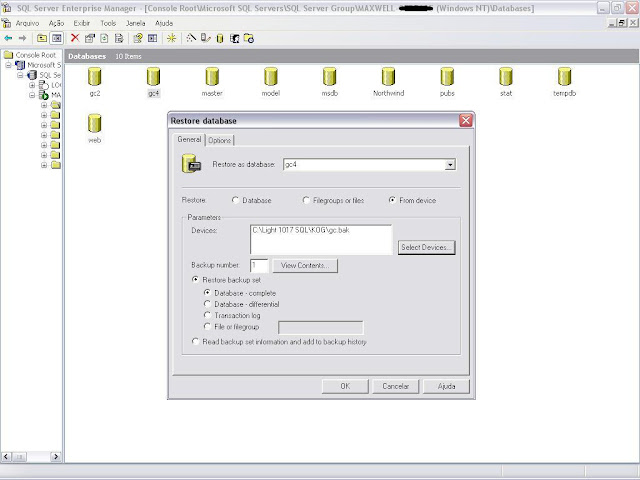This screenshot has height=480, width=640.
Task: Confirm restore with the OK button
Action: tap(345, 386)
